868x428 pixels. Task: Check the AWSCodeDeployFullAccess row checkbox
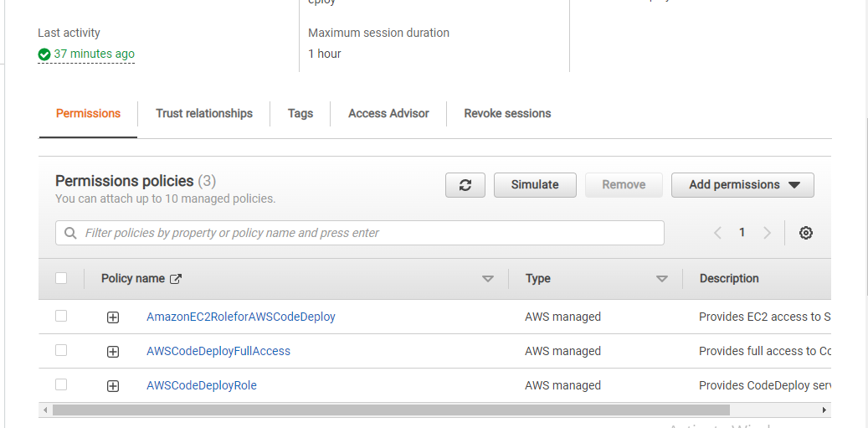(x=61, y=350)
